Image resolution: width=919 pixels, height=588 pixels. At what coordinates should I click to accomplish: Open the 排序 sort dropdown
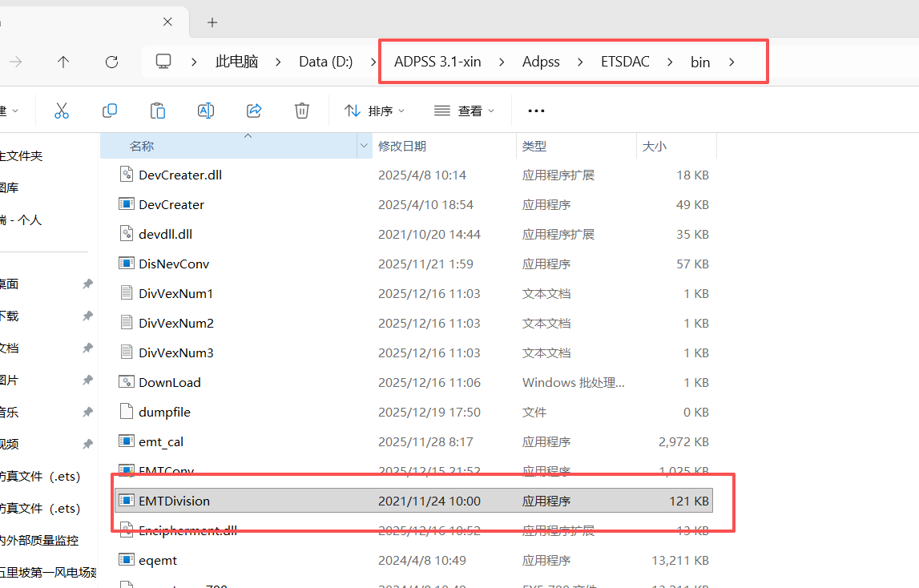pos(375,111)
